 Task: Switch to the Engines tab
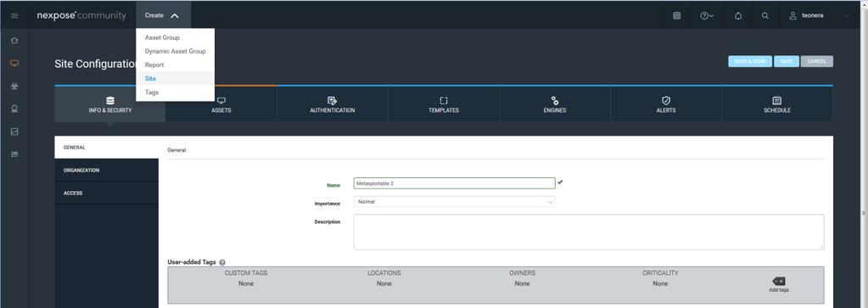tap(555, 104)
